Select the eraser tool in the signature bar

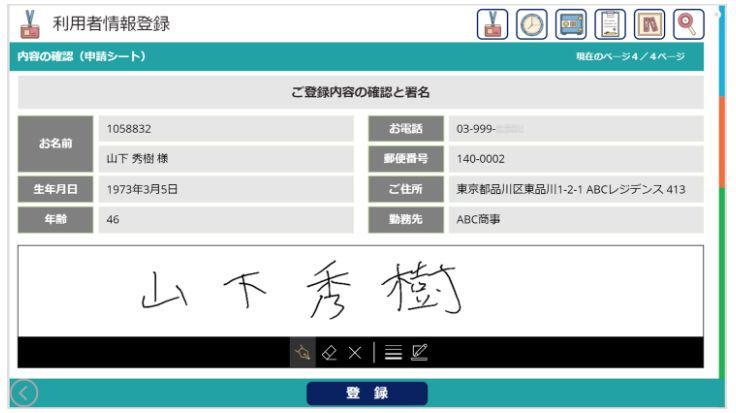point(329,352)
